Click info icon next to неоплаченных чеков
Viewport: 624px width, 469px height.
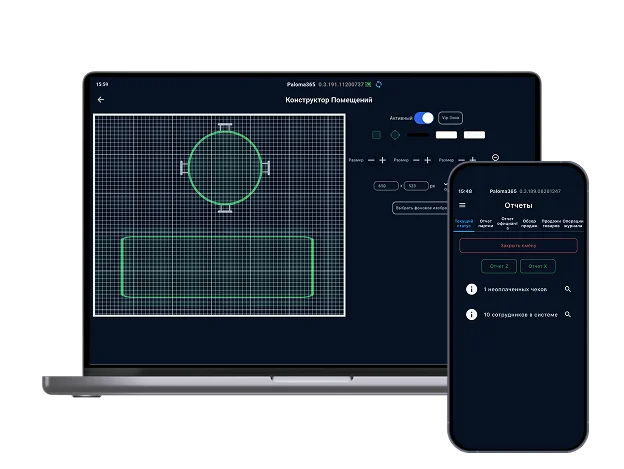coord(471,289)
